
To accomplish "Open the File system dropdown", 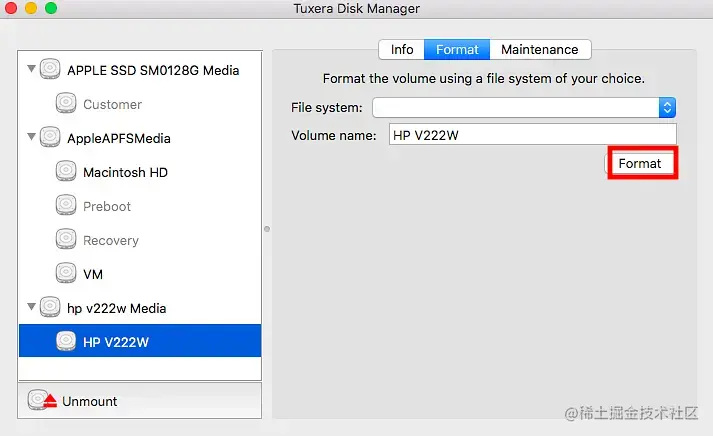I will tap(524, 108).
